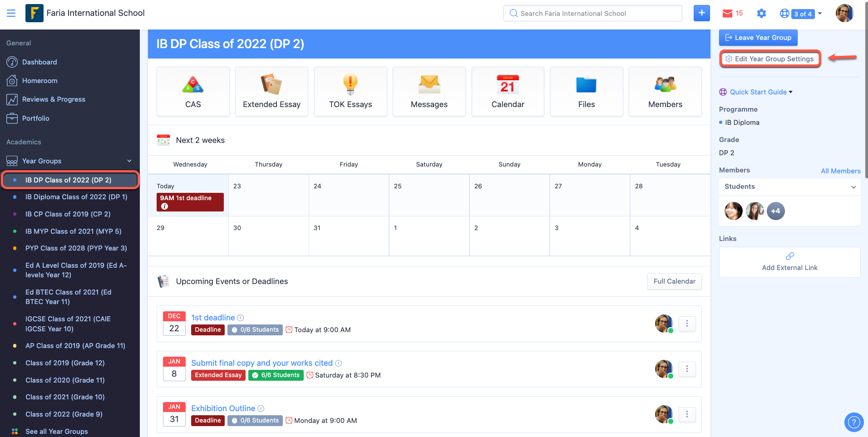Open All Members link
The height and width of the screenshot is (437, 868).
(x=841, y=171)
